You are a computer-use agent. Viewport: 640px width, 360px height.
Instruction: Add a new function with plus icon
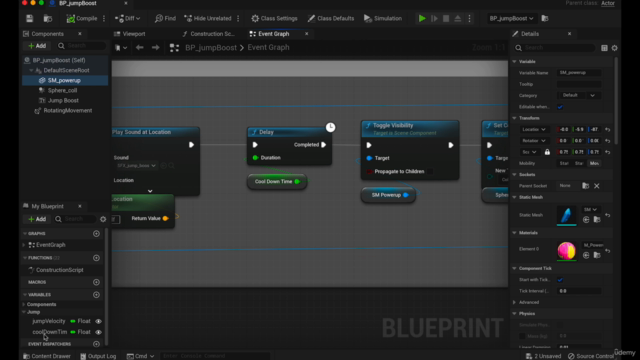click(96, 258)
